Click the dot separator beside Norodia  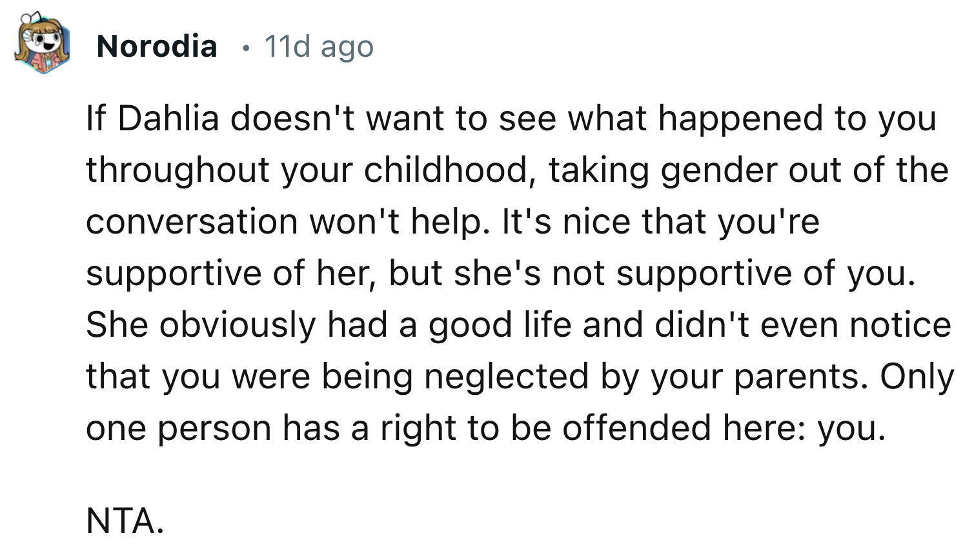click(244, 48)
